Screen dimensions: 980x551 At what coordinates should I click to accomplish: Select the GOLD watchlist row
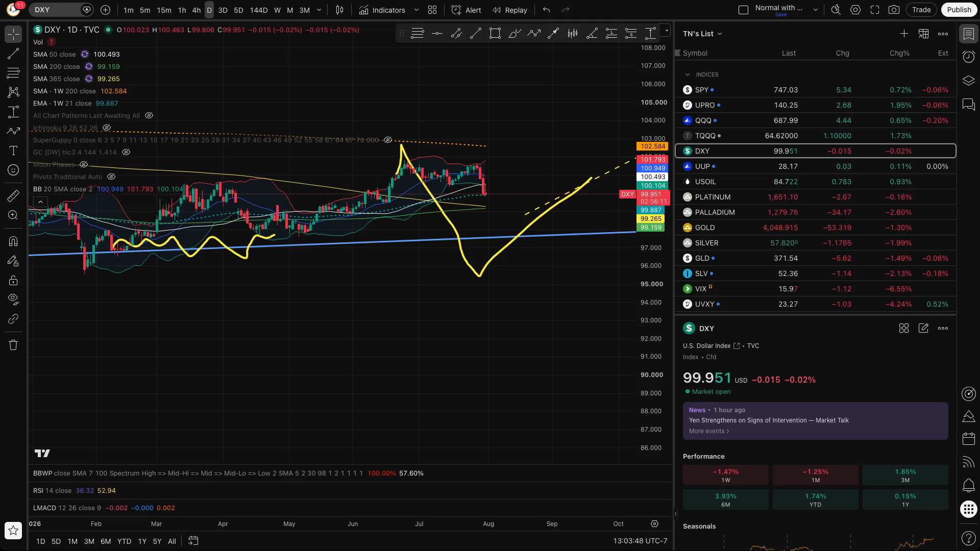click(x=815, y=228)
